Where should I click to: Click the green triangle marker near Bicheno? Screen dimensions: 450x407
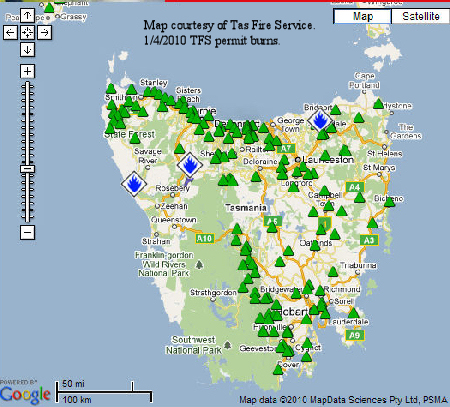click(x=389, y=201)
